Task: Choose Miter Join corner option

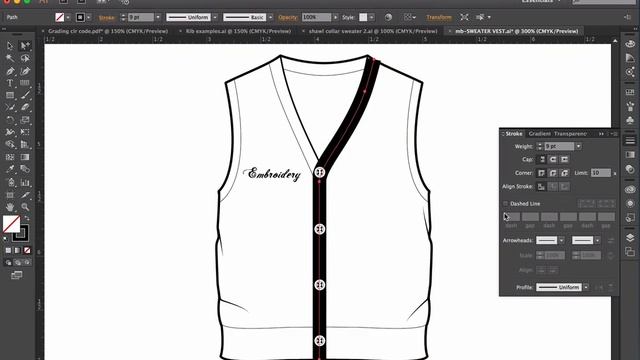Action: (x=542, y=173)
